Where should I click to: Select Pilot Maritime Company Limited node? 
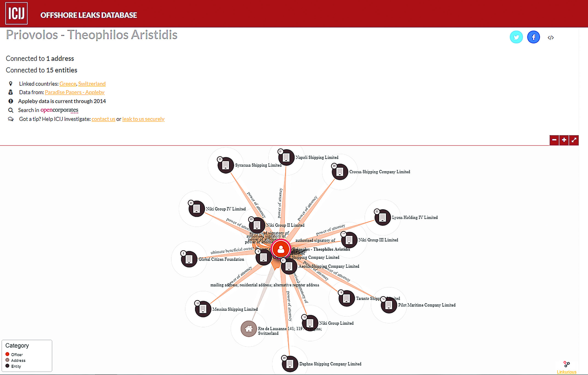tap(389, 305)
